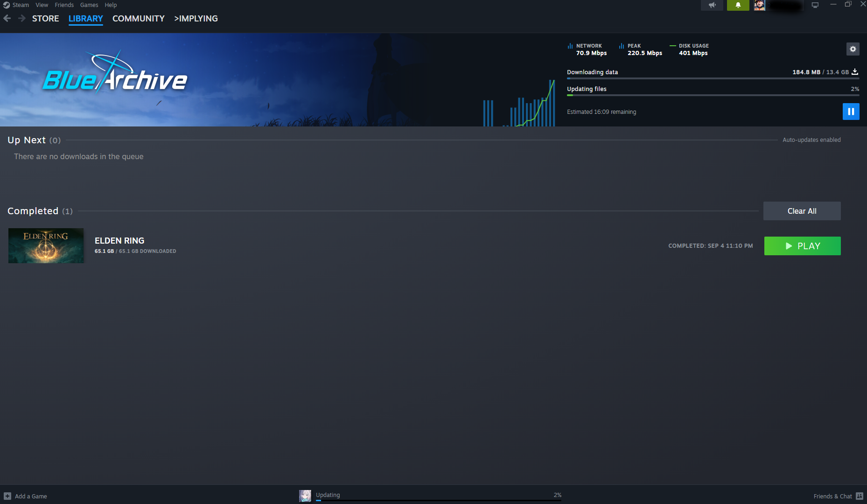The height and width of the screenshot is (504, 867).
Task: Open the View menu
Action: click(42, 5)
